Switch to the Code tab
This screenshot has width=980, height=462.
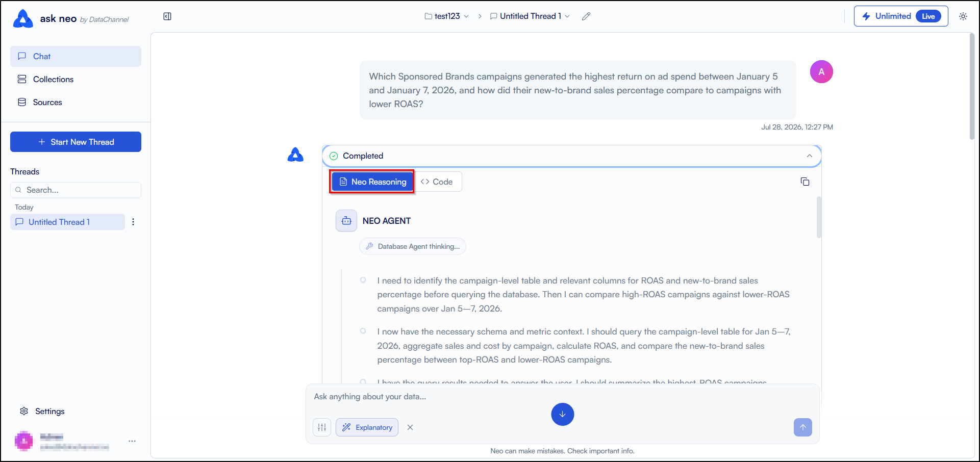click(x=437, y=182)
